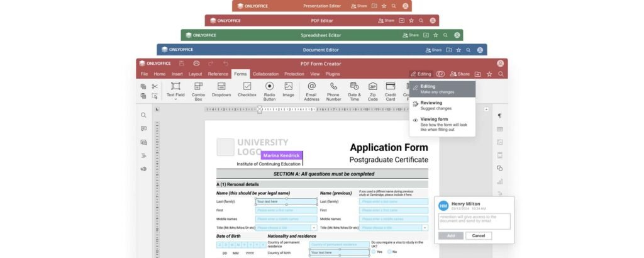Insert a Date & Time field
This screenshot has width=644, height=258.
point(355,91)
